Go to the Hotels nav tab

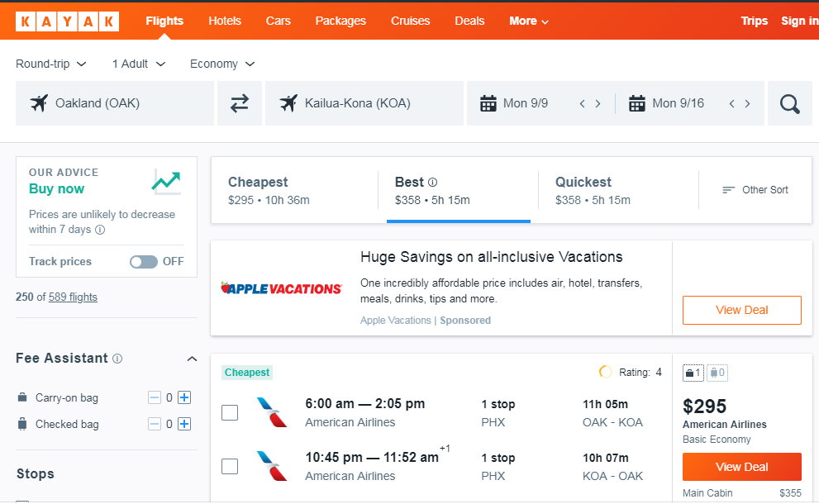225,21
